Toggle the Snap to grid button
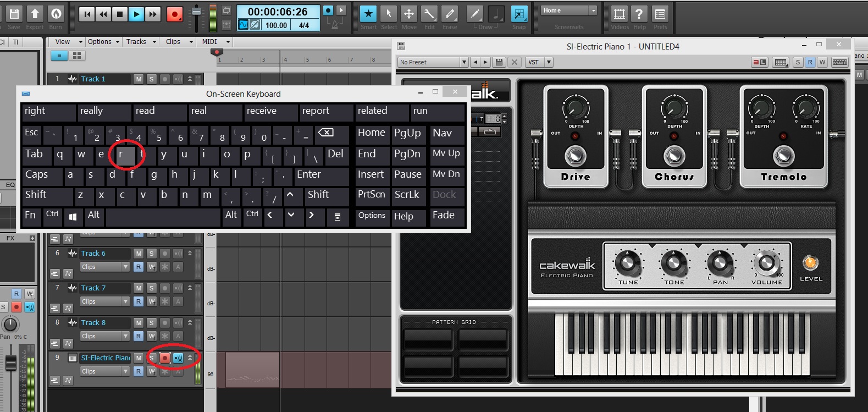868x412 pixels. tap(519, 14)
